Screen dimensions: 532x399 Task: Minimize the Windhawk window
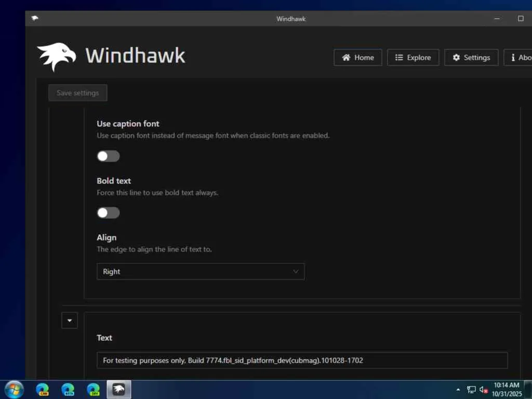coord(497,19)
